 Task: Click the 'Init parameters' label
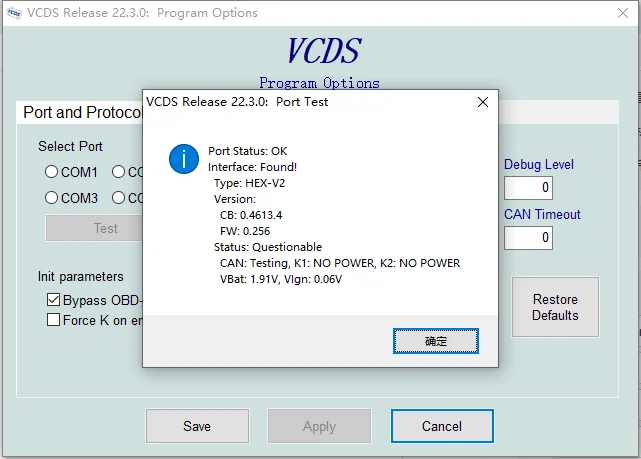(81, 277)
